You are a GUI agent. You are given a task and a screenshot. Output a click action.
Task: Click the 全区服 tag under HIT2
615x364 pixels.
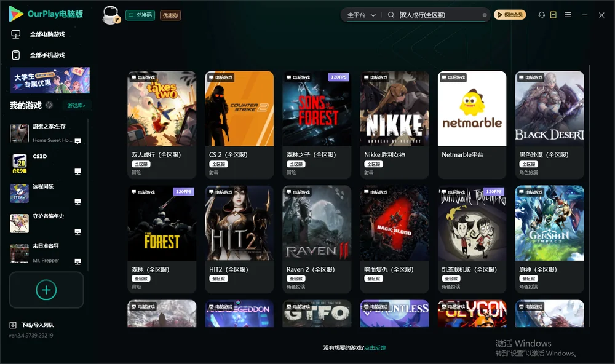click(x=218, y=279)
